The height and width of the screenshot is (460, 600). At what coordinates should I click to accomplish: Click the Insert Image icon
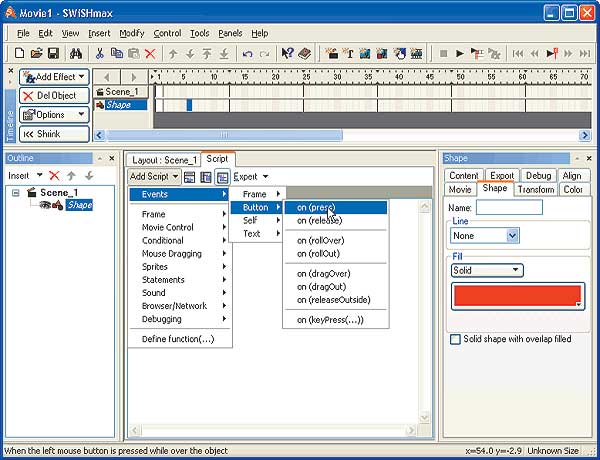pyautogui.click(x=365, y=53)
